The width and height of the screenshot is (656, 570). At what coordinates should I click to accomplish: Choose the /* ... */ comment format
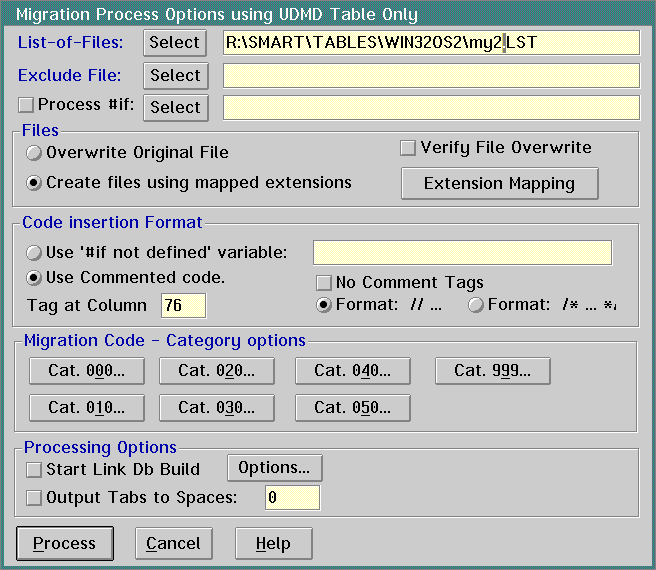tap(476, 305)
